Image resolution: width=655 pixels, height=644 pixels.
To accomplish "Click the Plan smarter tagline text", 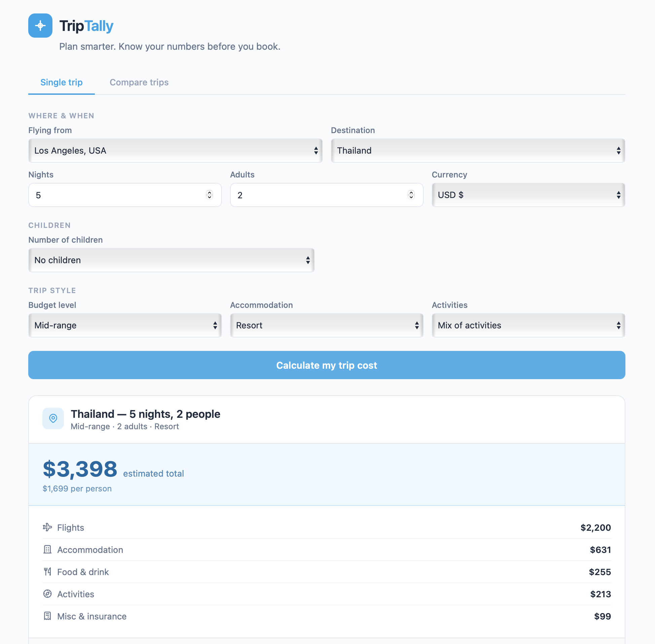I will (170, 46).
